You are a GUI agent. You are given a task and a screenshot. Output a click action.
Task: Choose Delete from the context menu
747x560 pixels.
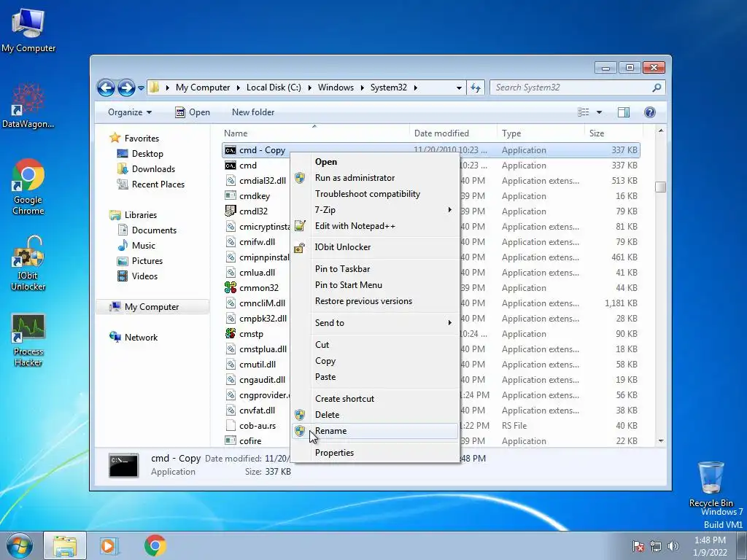click(x=374, y=415)
